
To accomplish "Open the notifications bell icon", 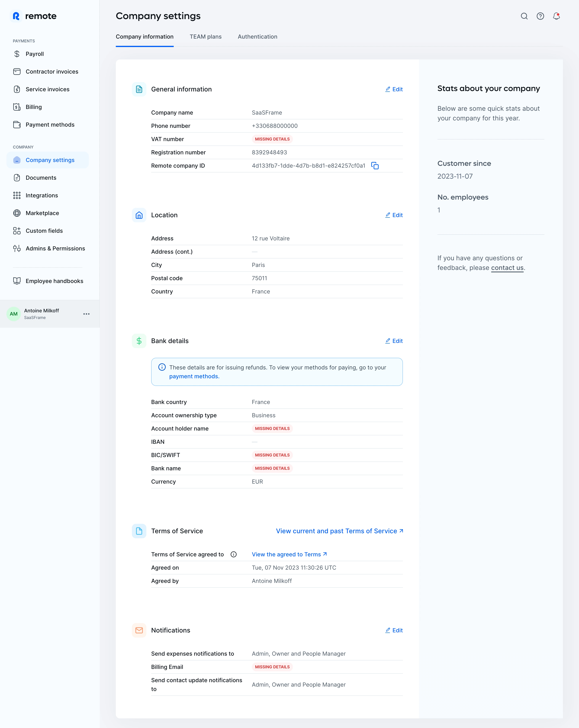I will pyautogui.click(x=556, y=16).
